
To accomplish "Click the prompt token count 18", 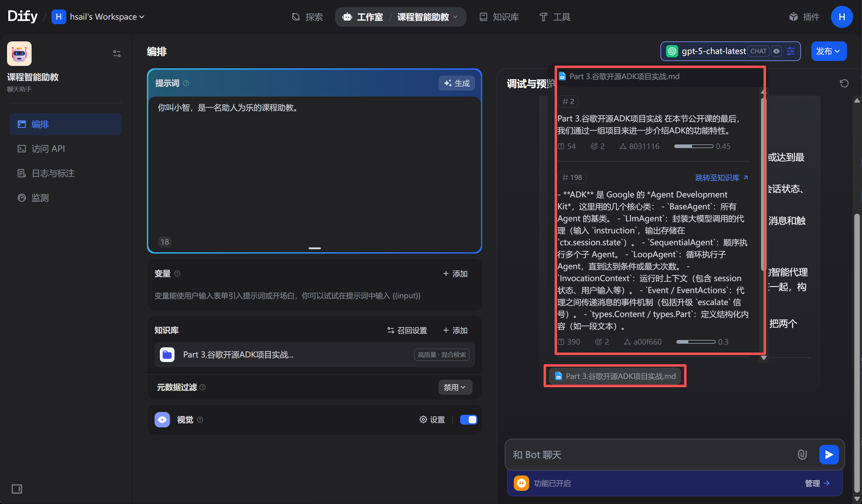I will pos(165,242).
